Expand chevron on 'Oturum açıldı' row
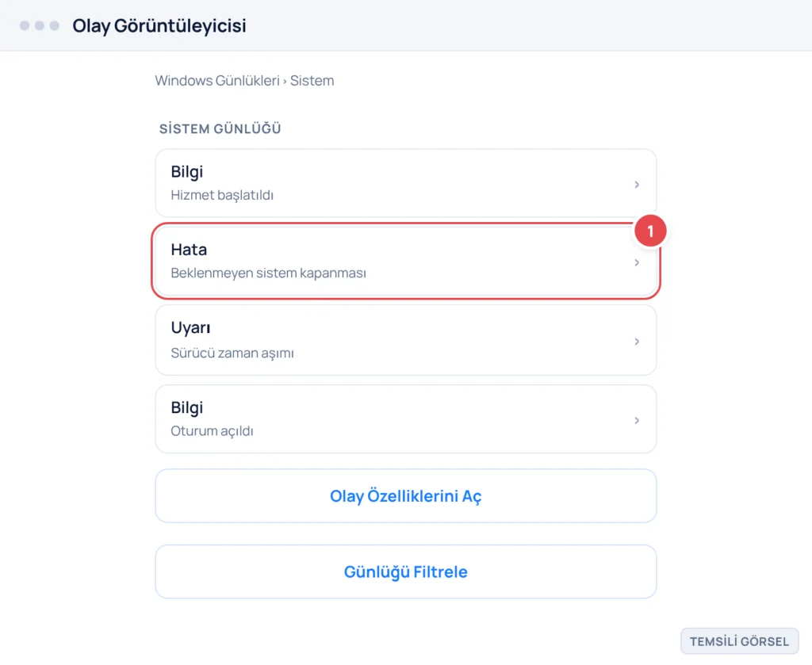The width and height of the screenshot is (812, 665). 637,421
